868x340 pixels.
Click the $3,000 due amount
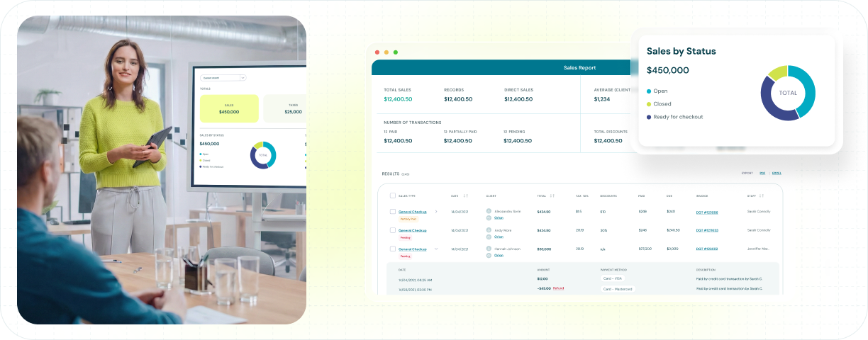672,249
